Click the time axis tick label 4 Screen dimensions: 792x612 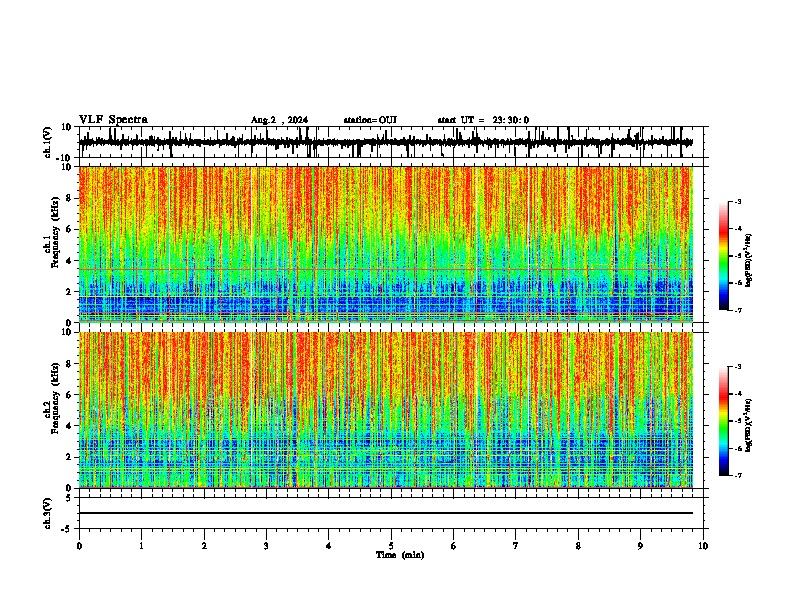329,546
